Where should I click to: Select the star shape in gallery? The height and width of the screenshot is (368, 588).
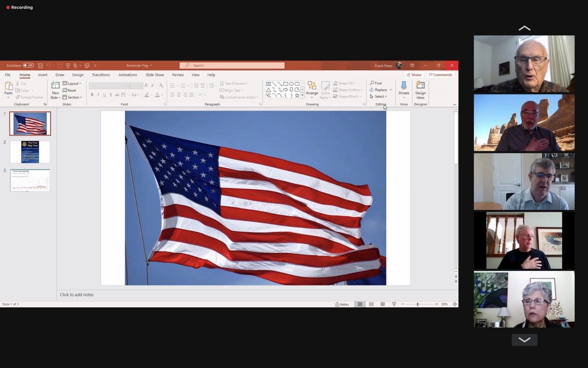tap(297, 96)
